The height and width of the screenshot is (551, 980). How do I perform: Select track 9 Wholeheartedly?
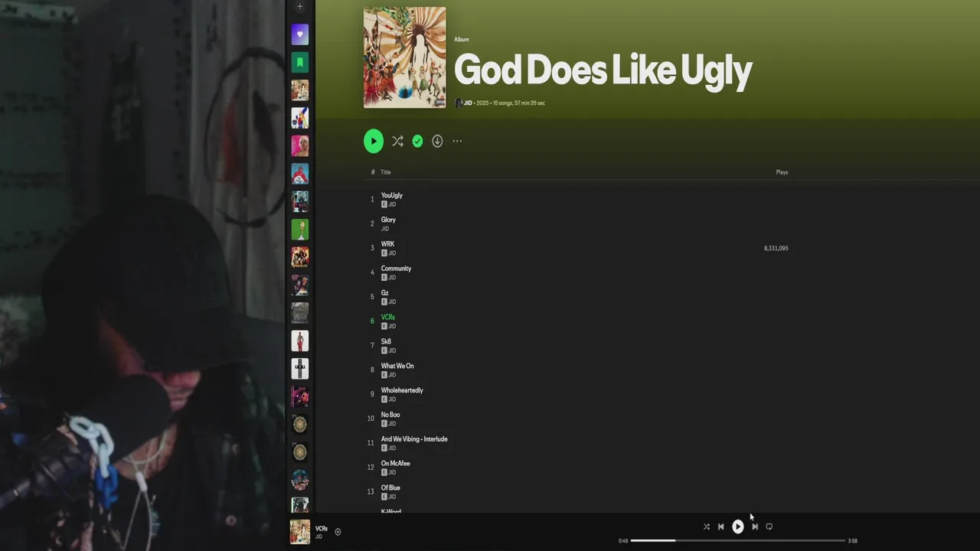[x=402, y=390]
